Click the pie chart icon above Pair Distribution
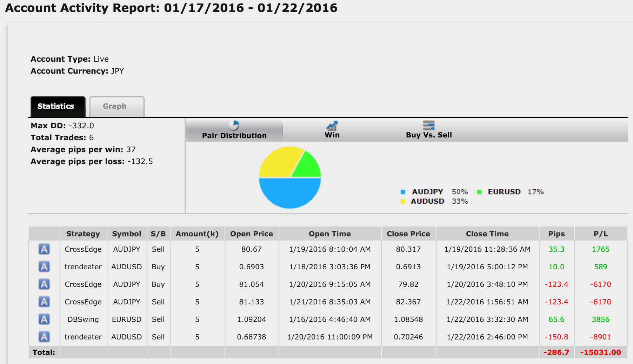The width and height of the screenshot is (633, 364). pyautogui.click(x=234, y=125)
